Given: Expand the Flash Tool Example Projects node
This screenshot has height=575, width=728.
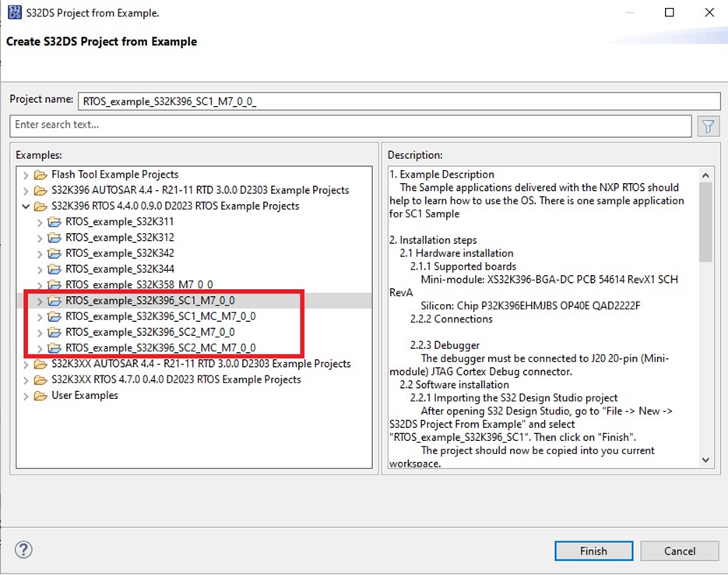Looking at the screenshot, I should coord(26,175).
